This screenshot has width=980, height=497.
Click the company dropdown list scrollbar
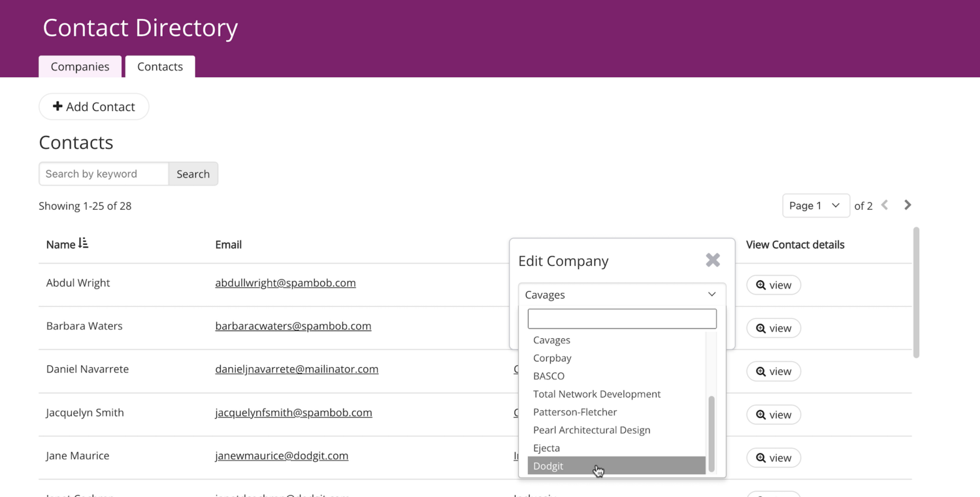[x=711, y=432]
